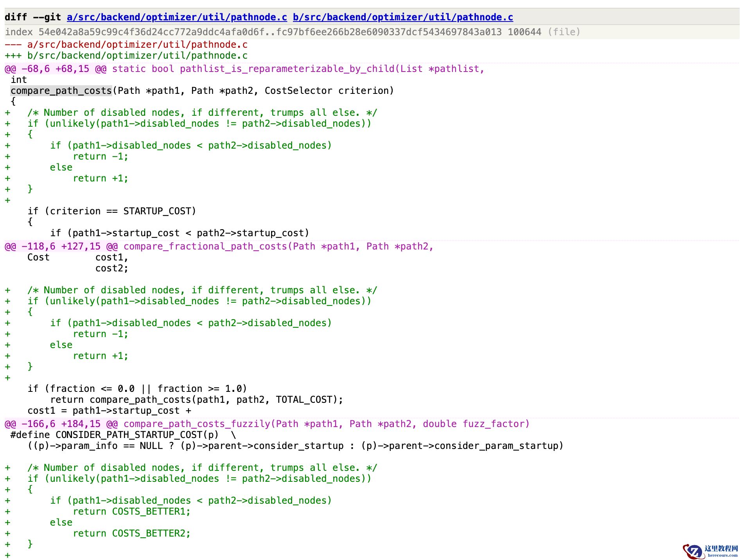This screenshot has height=560, width=740.
Task: Click the 'cost1 = path1->startup_cost +' line
Action: (110, 411)
